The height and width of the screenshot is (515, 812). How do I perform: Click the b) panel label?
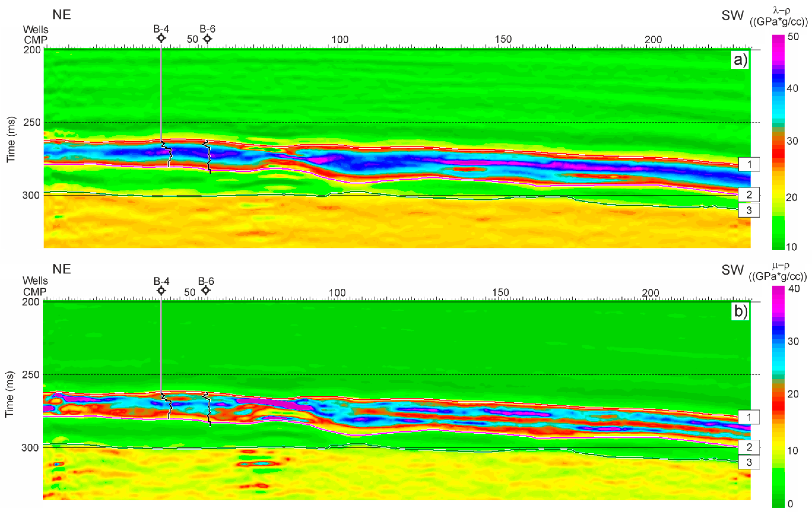point(740,312)
